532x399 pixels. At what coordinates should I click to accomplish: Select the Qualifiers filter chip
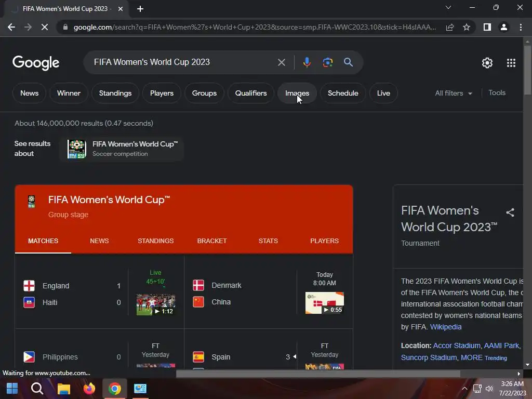pos(251,93)
